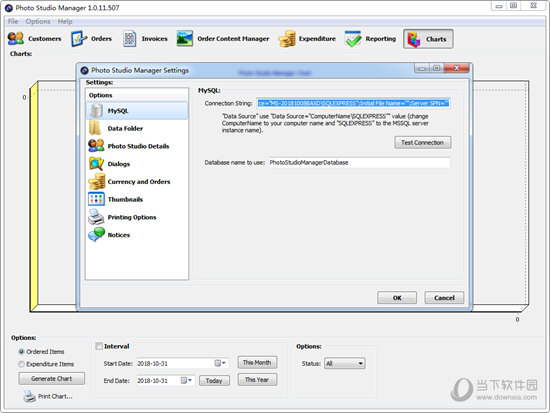Select the Photo Studio Details entry label
This screenshot has height=413, width=550.
[138, 146]
